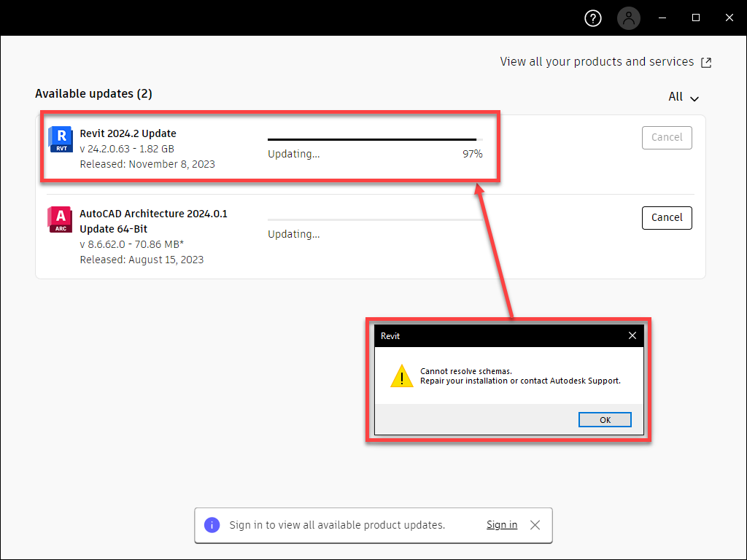Image resolution: width=747 pixels, height=560 pixels.
Task: Close the Autodesk updates window
Action: pyautogui.click(x=729, y=17)
